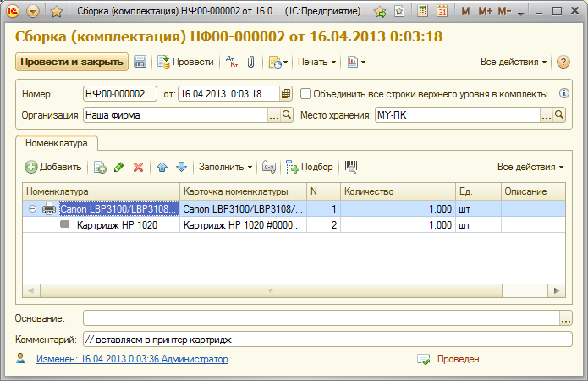Click the M- memory subtract button
This screenshot has height=381, width=588.
point(504,12)
